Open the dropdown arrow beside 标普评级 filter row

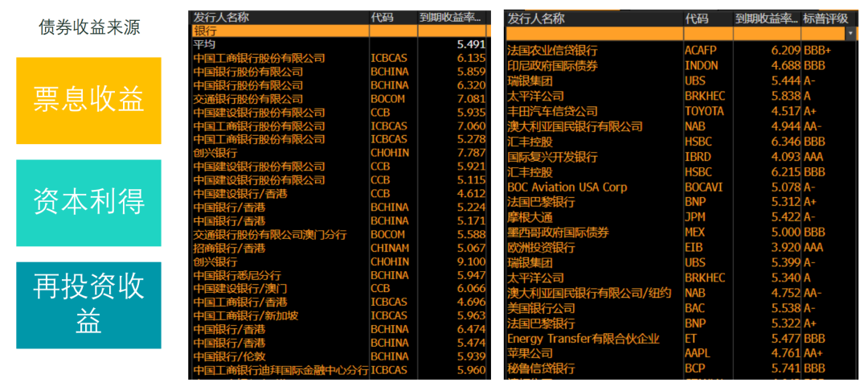[x=850, y=34]
